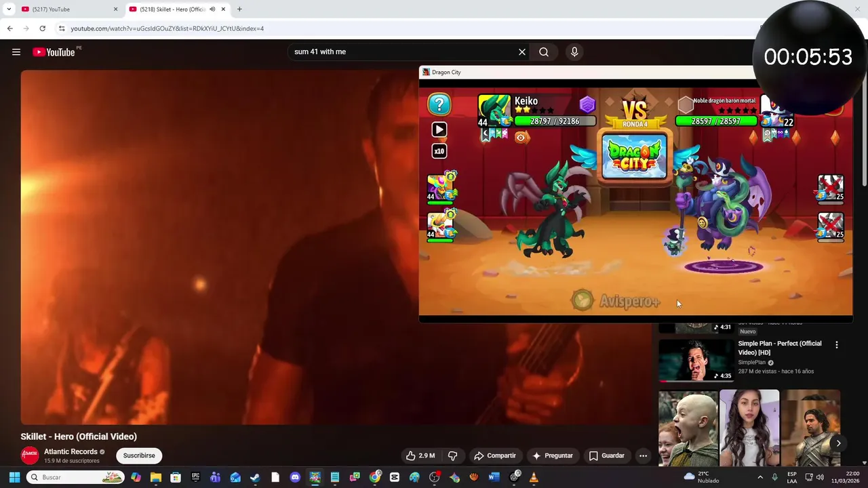Click Keiko's green health bar
The image size is (868, 488).
(555, 121)
